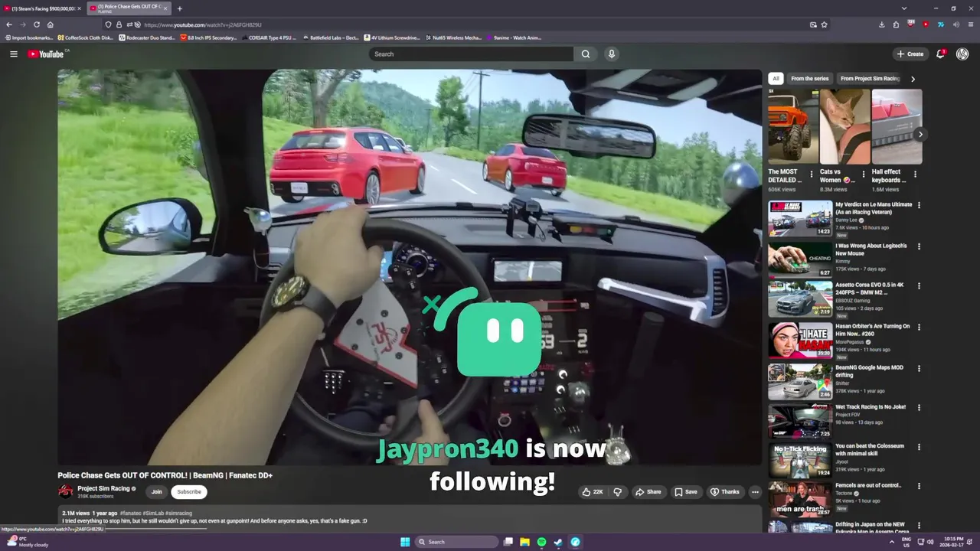Open the #fanatec hashtag link

click(131, 514)
